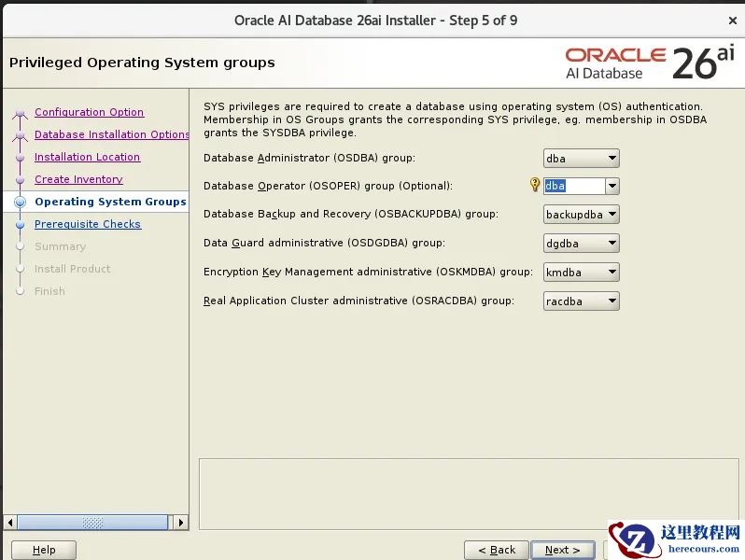Click the Create Inventory step bullet
The width and height of the screenshot is (745, 560).
(20, 179)
